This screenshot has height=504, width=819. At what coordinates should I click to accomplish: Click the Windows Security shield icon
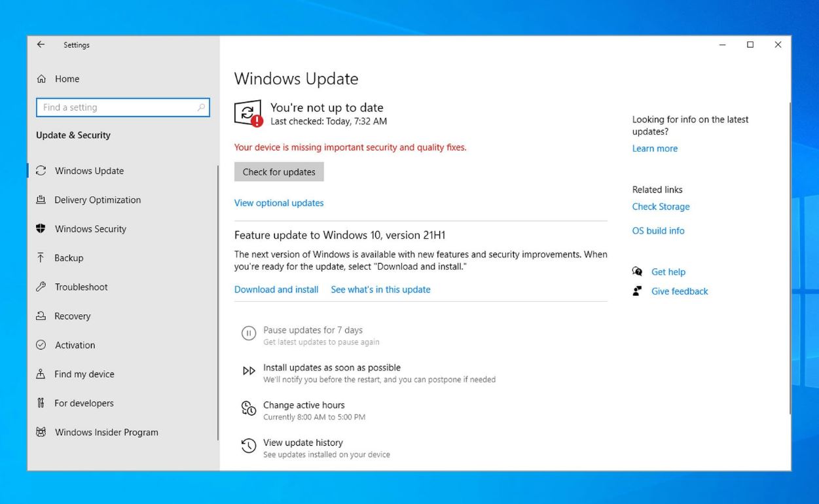[x=41, y=229]
